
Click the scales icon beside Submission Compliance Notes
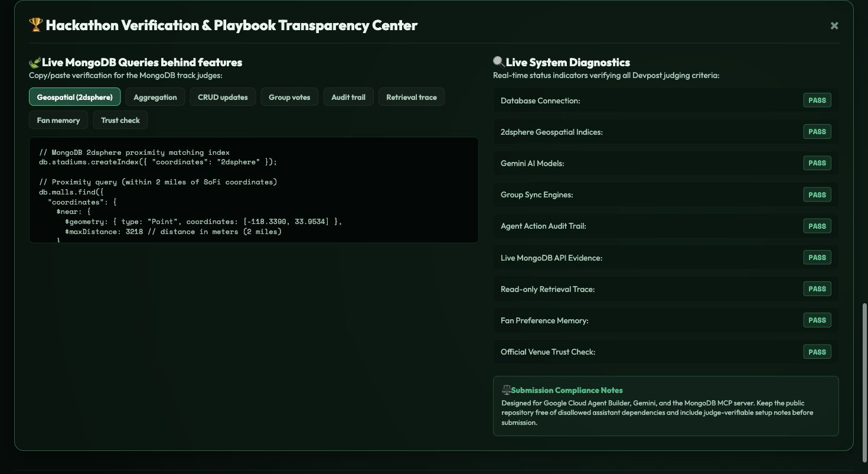(x=506, y=390)
